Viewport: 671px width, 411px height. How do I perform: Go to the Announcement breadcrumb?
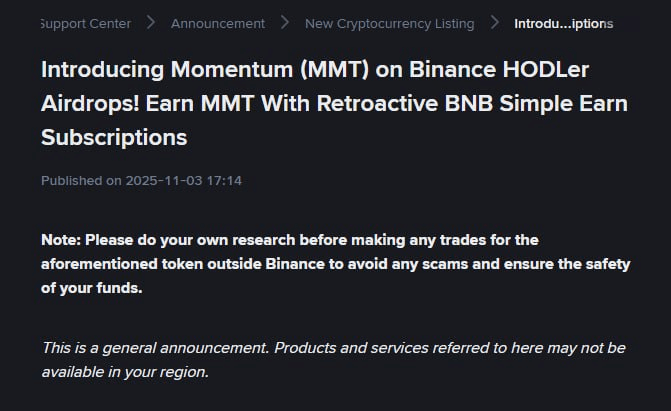217,23
